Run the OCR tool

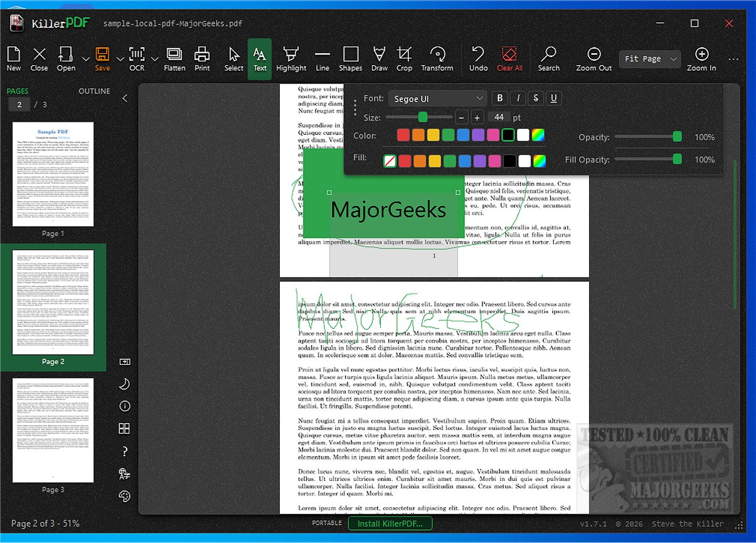coord(137,59)
